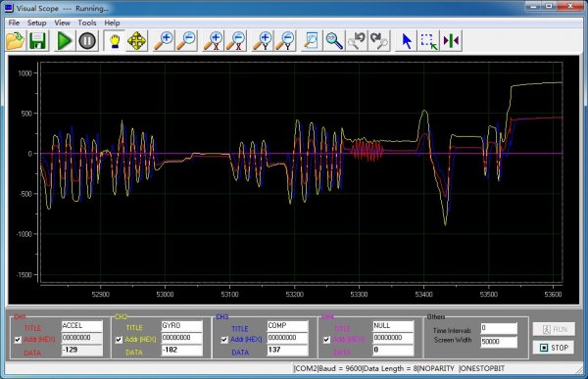
Task: Click the COM2 baud status bar text
Action: tap(400, 368)
